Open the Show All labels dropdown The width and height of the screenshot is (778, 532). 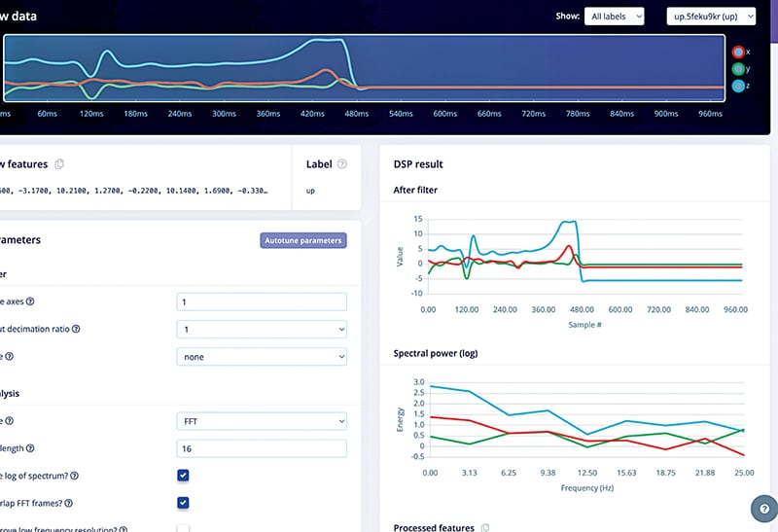614,17
